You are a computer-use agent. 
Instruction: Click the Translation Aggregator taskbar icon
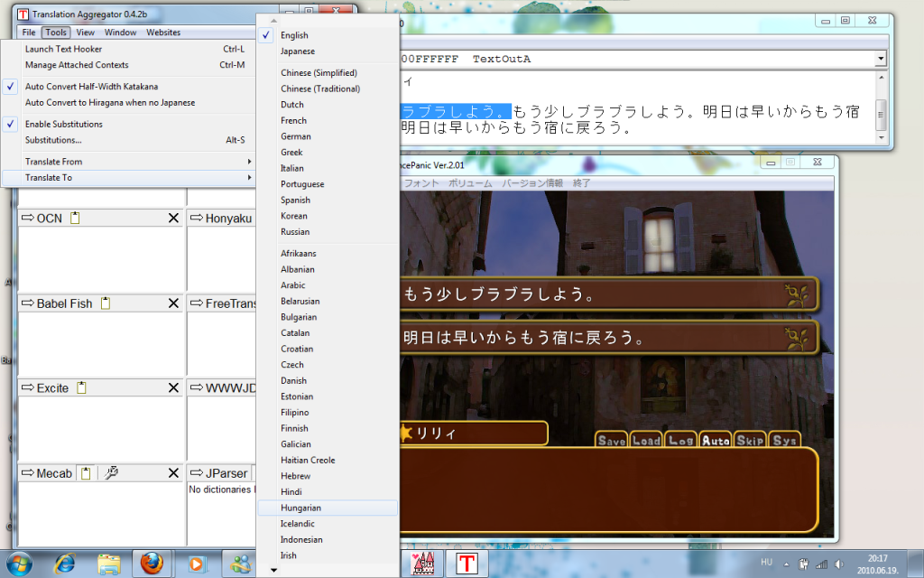(x=466, y=563)
